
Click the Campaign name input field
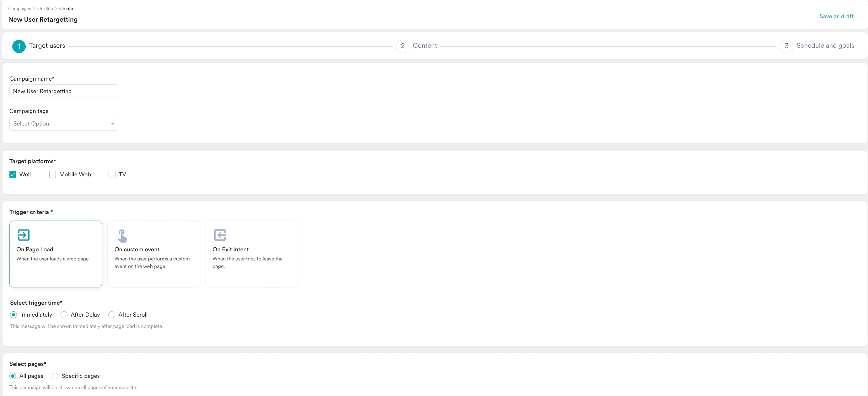63,91
